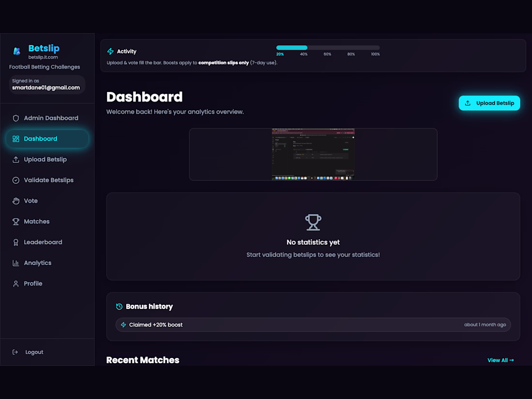
Task: Click 'about 1 month ago' timestamp
Action: point(485,325)
